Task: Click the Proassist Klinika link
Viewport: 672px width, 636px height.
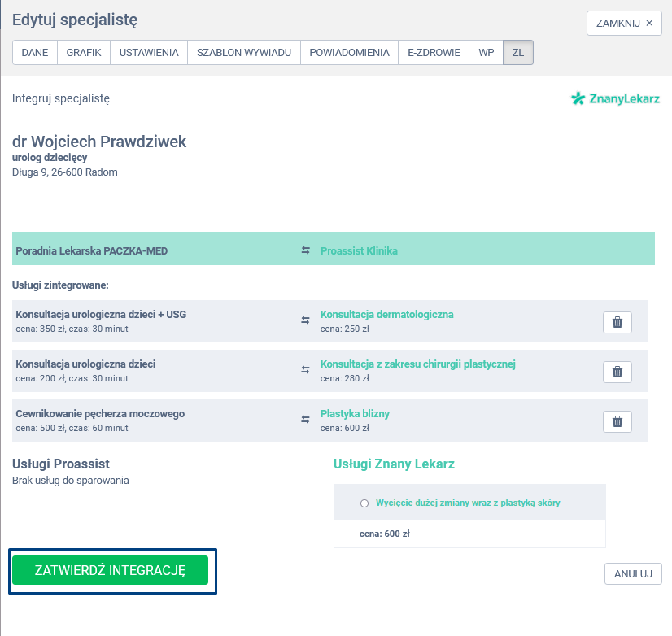Action: click(x=359, y=250)
